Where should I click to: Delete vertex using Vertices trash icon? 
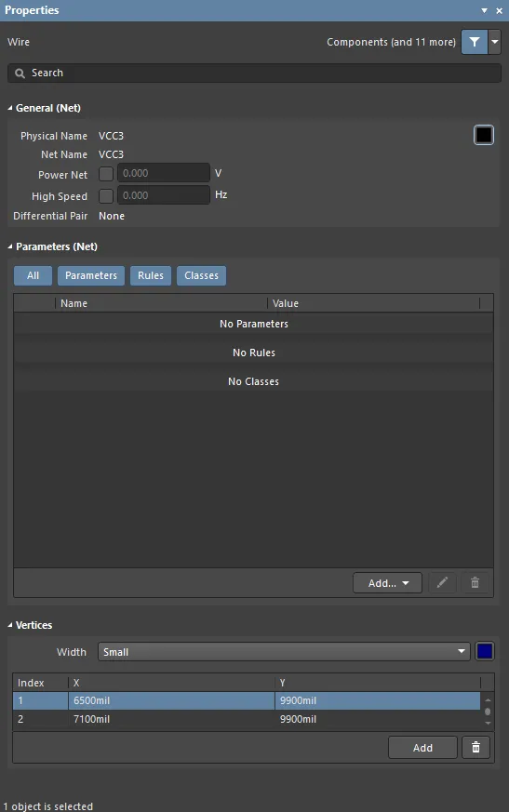tap(476, 747)
